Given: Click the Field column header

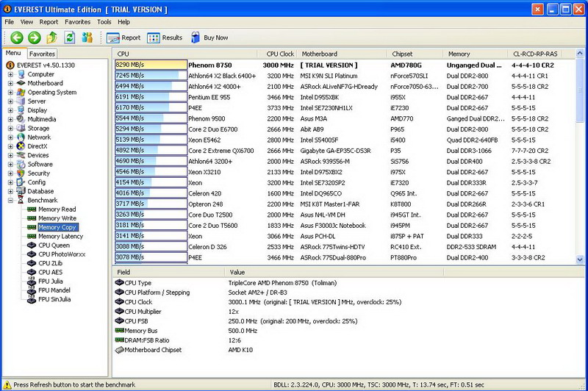Looking at the screenshot, I should 169,272.
